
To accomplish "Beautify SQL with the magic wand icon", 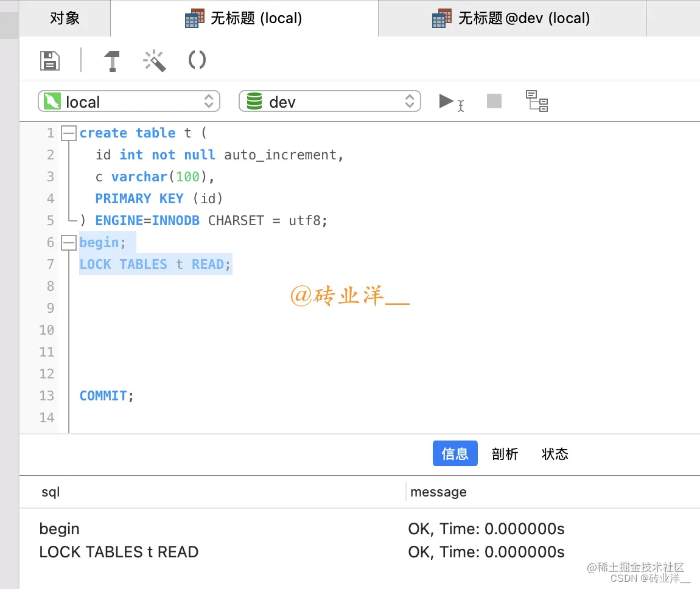I will (x=155, y=61).
